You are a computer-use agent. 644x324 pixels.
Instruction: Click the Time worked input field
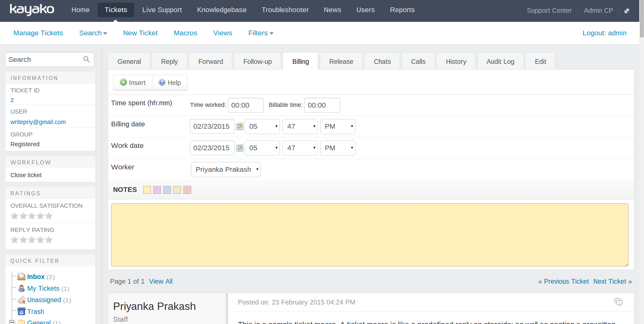pos(246,105)
